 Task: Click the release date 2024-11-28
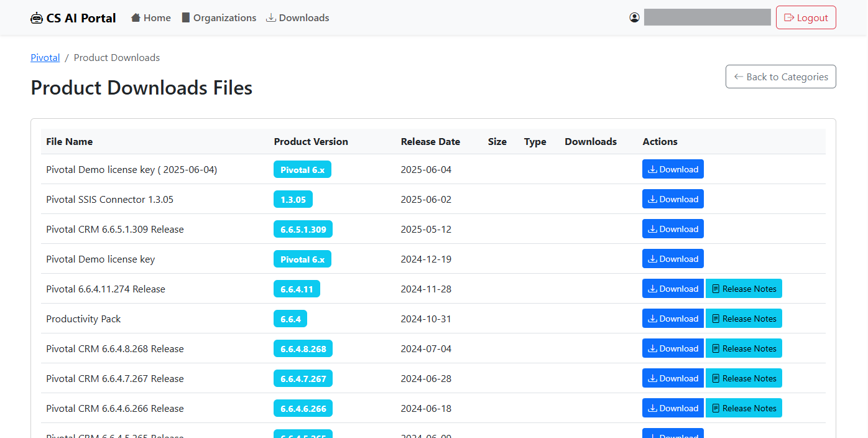(426, 289)
